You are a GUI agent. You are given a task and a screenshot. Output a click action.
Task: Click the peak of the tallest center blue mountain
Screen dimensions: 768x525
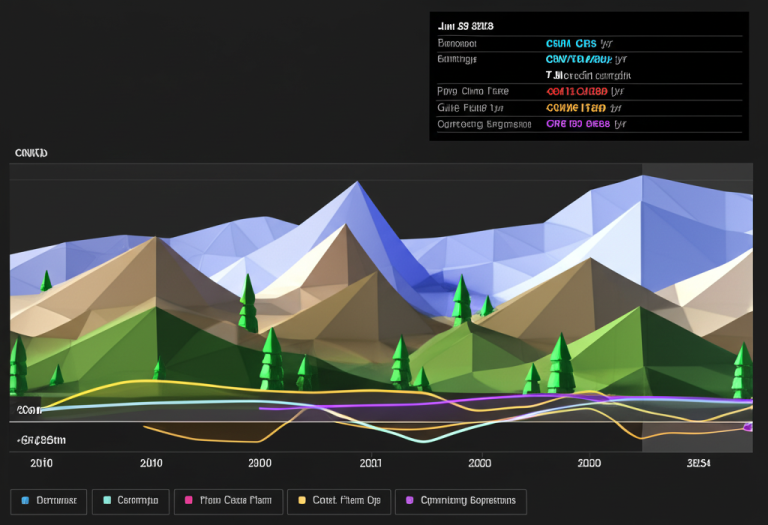coord(357,182)
